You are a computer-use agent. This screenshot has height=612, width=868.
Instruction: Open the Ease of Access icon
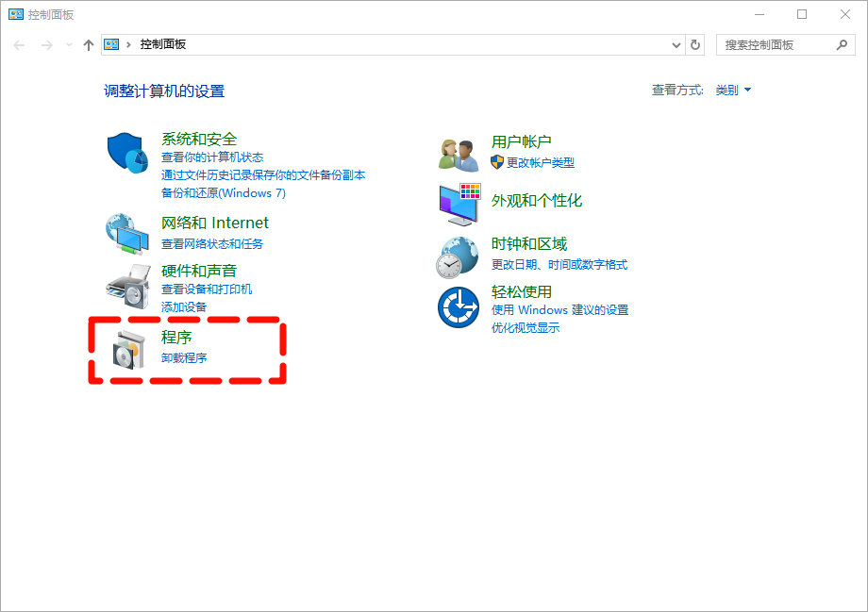(x=459, y=307)
